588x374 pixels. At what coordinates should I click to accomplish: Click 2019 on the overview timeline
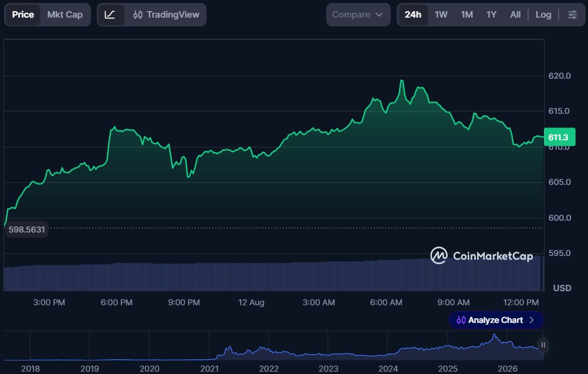[x=90, y=369]
